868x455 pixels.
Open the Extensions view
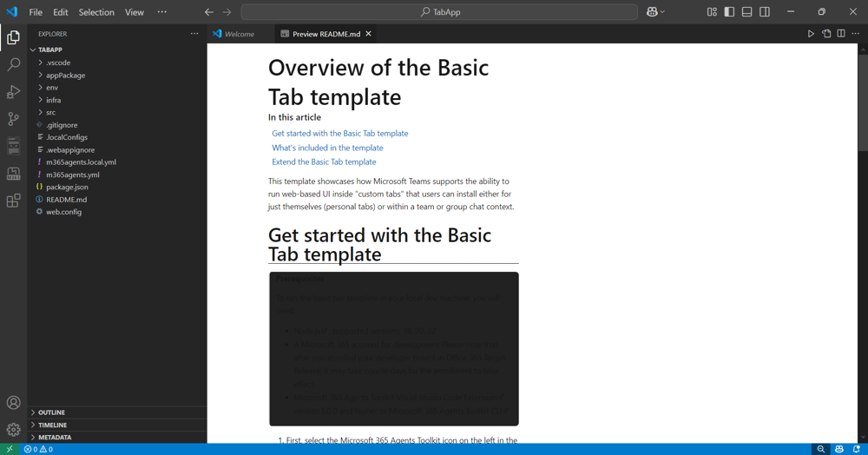(13, 201)
